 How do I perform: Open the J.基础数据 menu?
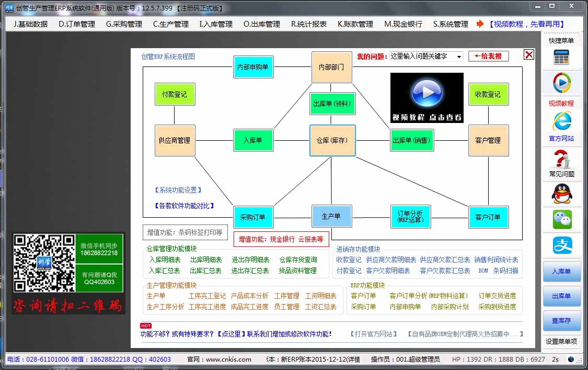[30, 24]
